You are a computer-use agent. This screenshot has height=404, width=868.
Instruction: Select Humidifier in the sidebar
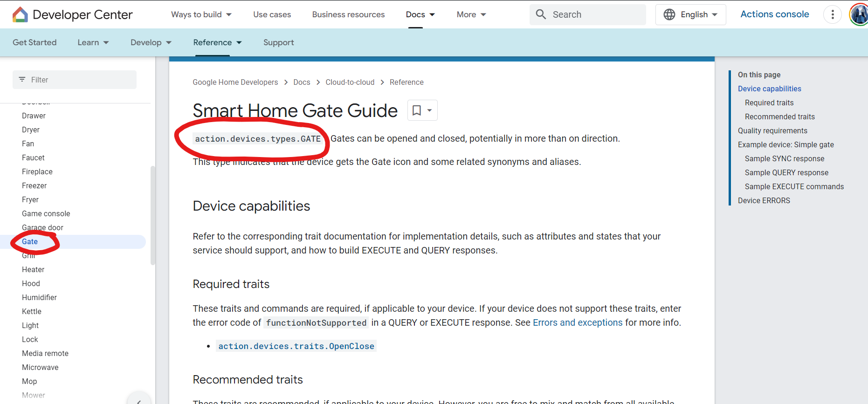pos(39,297)
